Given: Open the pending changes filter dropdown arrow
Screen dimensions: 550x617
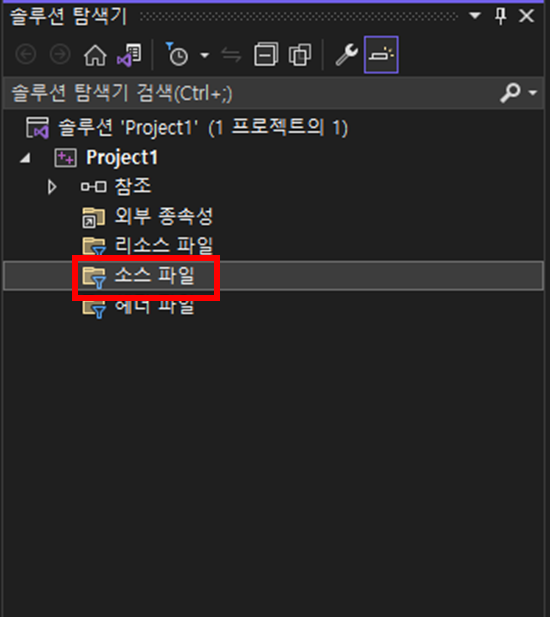Looking at the screenshot, I should click(205, 55).
